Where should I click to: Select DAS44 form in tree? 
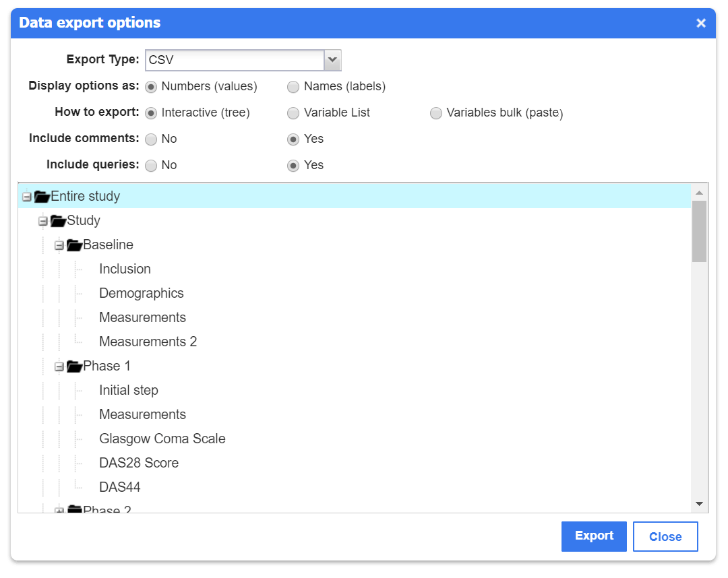(120, 487)
